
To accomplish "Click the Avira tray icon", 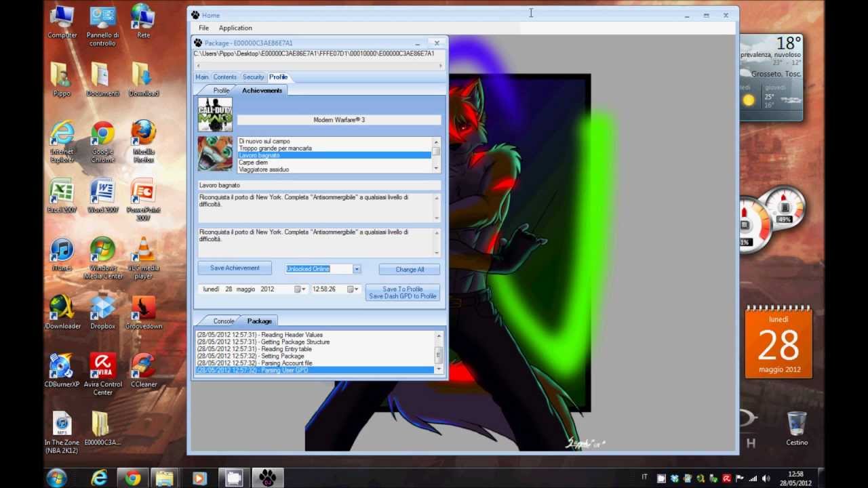I will (727, 479).
